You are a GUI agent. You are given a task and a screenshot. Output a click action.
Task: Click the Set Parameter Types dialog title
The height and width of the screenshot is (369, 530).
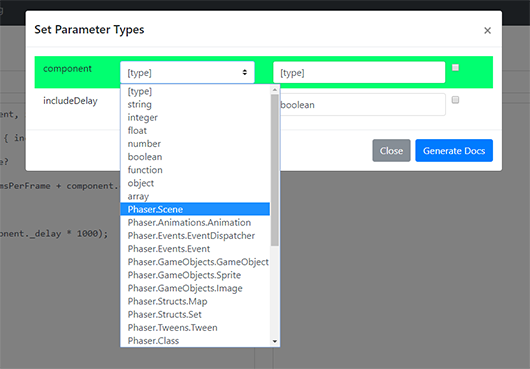(x=89, y=30)
